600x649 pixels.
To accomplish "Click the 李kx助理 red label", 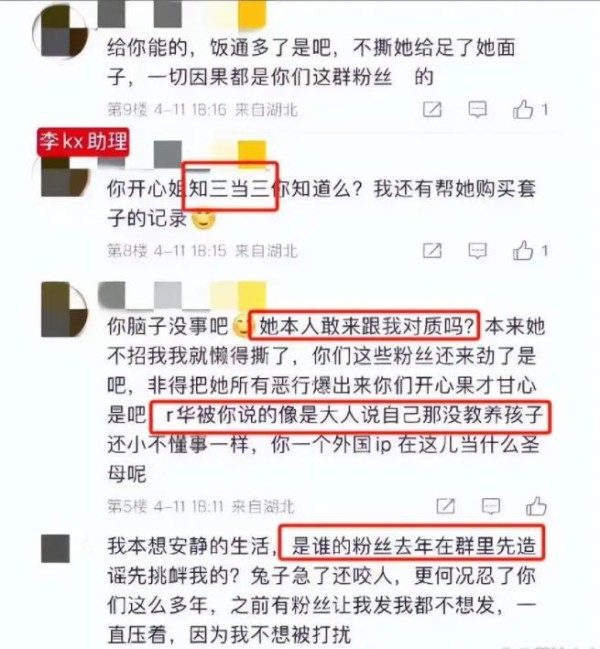I will pyautogui.click(x=83, y=142).
